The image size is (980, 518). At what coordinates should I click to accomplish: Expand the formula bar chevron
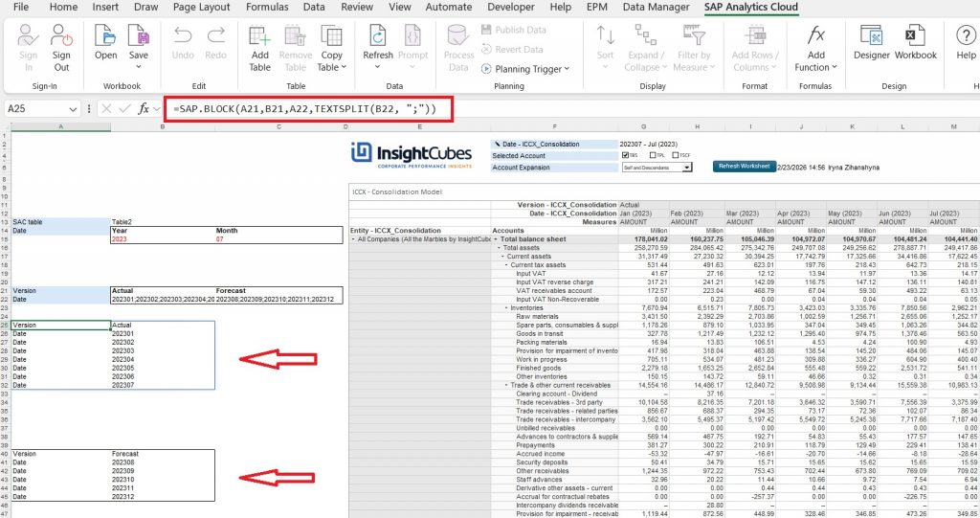coord(156,109)
